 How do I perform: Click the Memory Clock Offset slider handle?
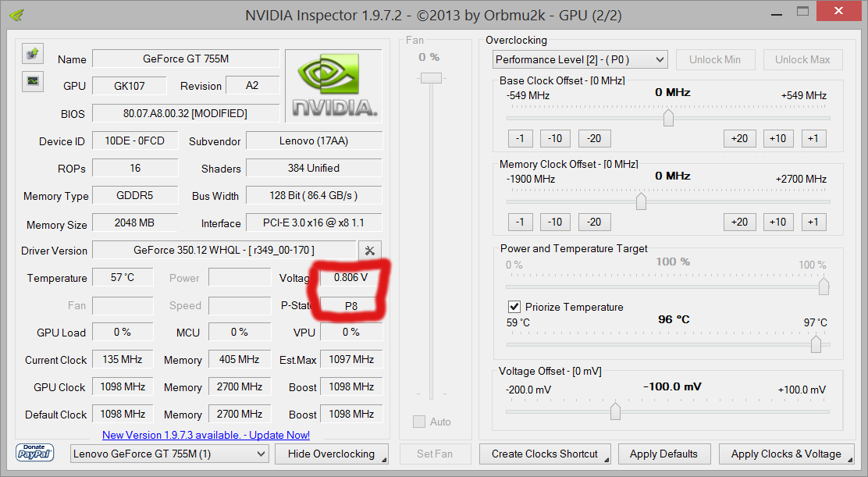(x=641, y=201)
